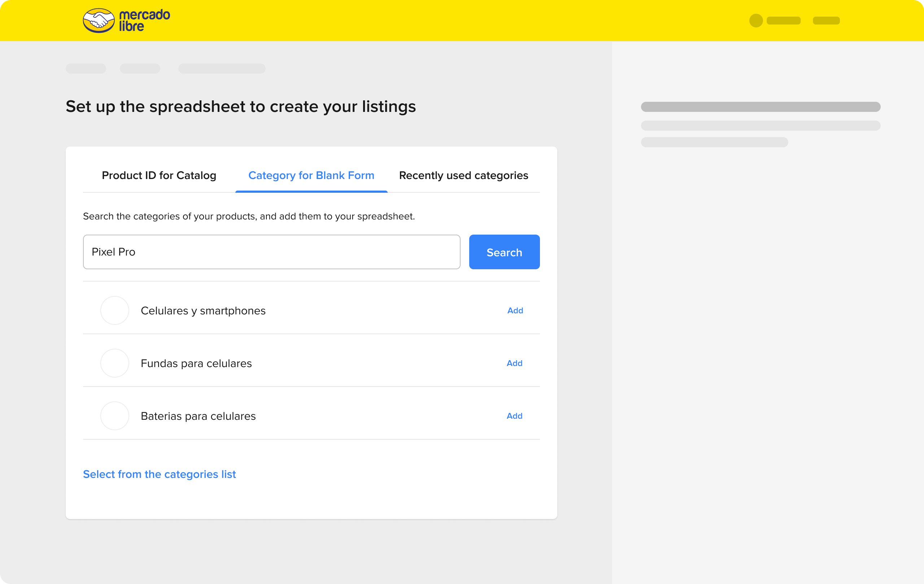Click the first breadcrumb placeholder
This screenshot has height=584, width=924.
pos(86,69)
